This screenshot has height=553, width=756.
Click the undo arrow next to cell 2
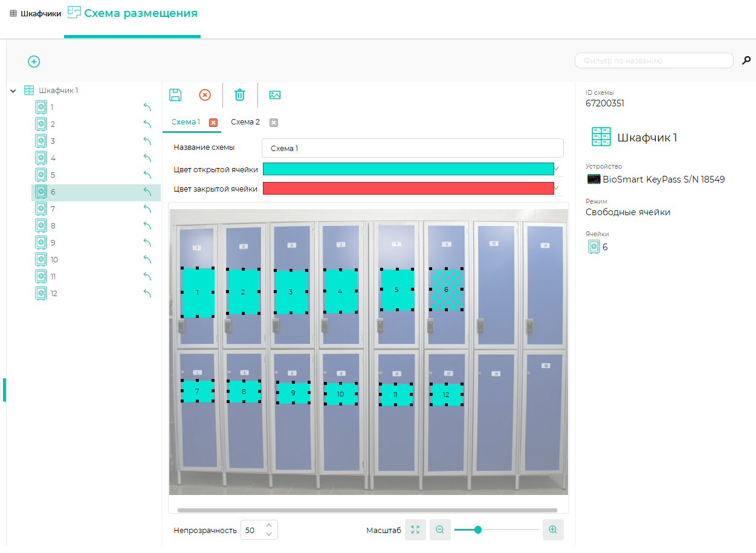click(x=147, y=124)
